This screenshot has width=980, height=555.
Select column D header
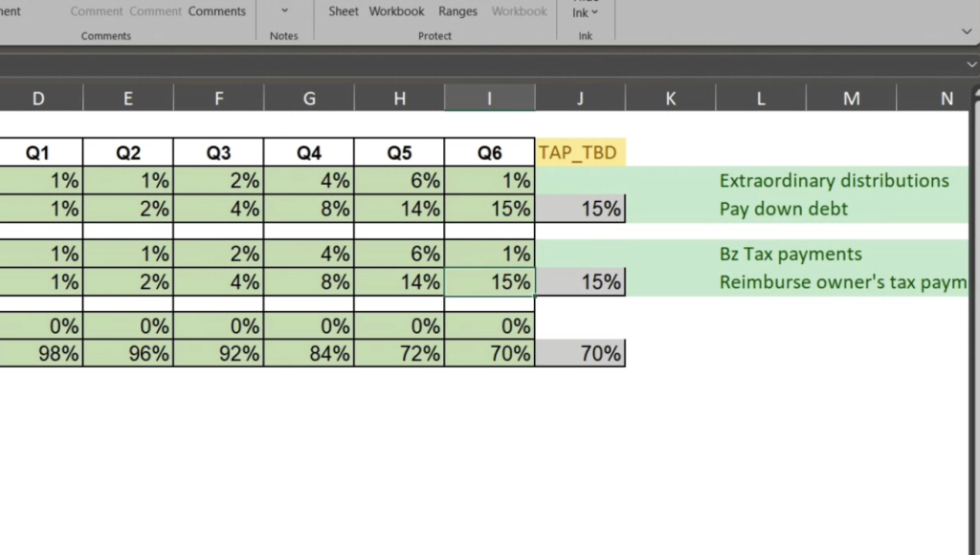point(38,99)
